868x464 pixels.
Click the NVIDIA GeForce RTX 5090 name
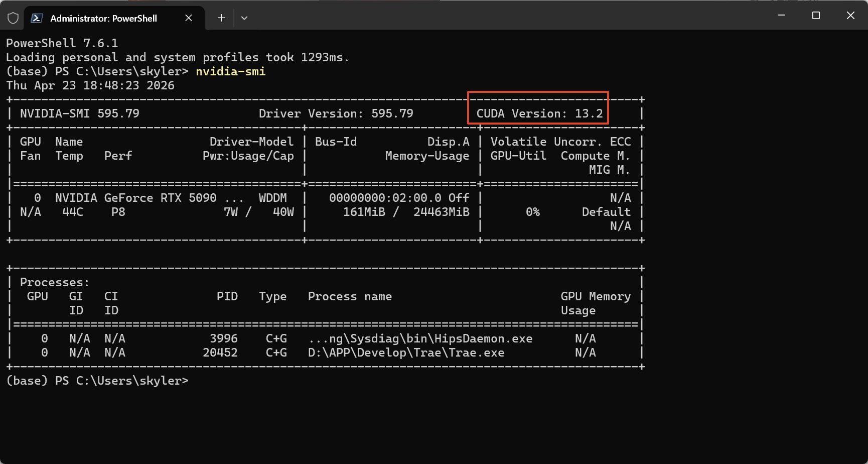[x=135, y=198]
